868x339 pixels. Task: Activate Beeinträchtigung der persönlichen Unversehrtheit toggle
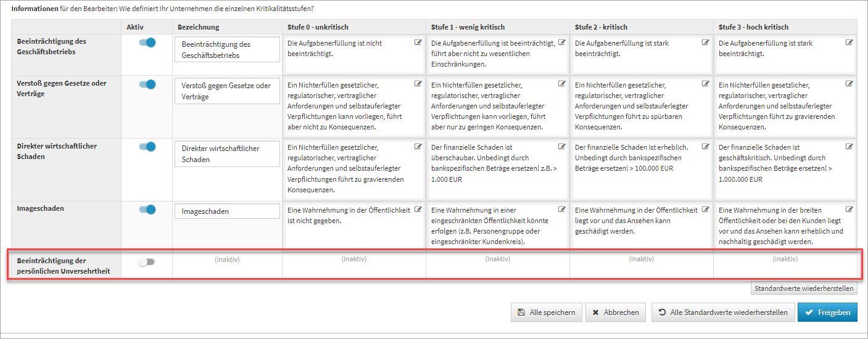coord(146,262)
